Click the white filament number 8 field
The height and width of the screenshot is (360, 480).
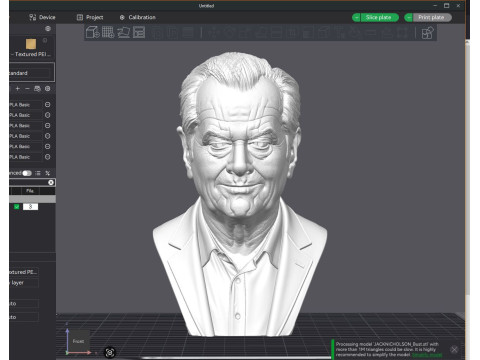click(30, 207)
